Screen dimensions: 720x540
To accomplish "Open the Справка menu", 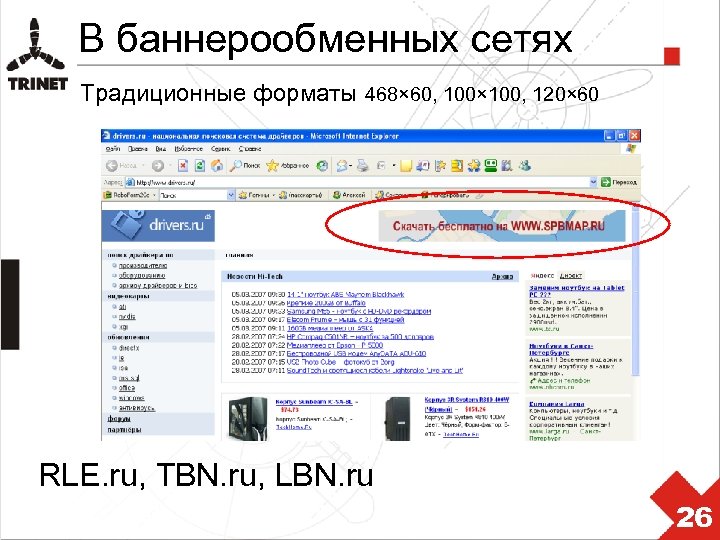I will click(250, 149).
